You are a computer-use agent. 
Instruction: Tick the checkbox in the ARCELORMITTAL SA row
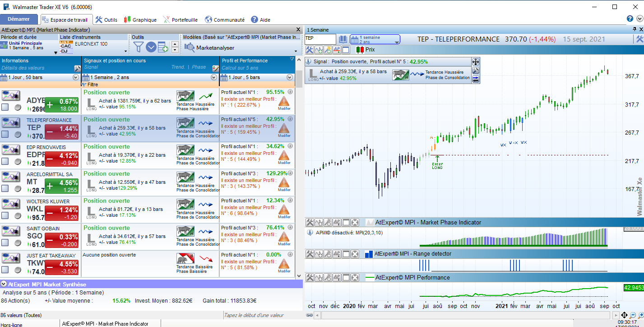(5, 188)
